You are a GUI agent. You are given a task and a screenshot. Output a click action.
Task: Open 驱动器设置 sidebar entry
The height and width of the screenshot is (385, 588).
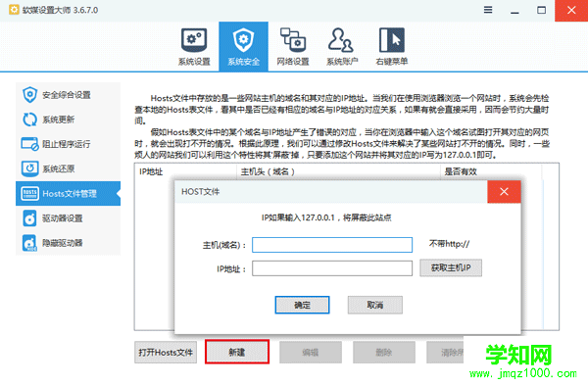(x=69, y=218)
